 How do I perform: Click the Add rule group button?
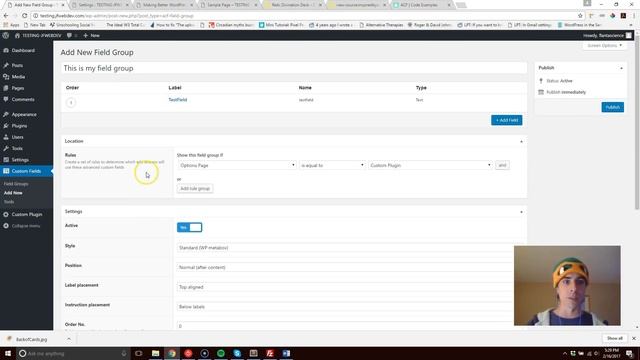coord(195,189)
